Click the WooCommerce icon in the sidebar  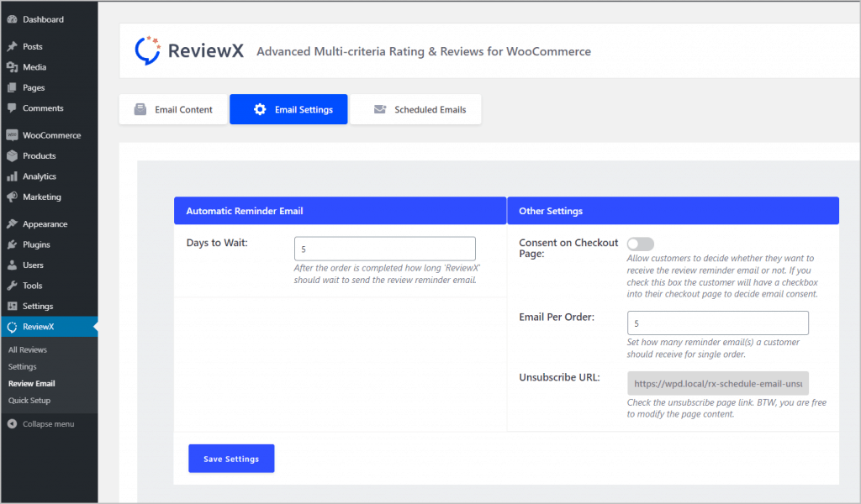(13, 134)
